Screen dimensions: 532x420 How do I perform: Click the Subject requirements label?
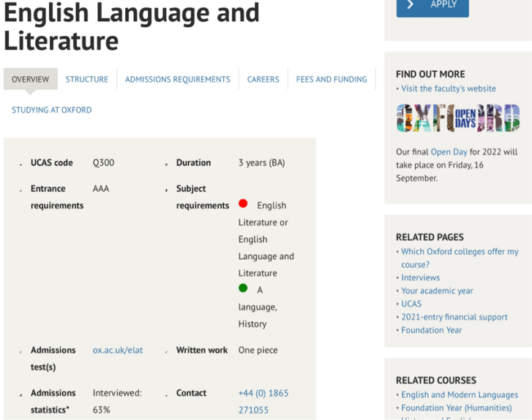203,197
